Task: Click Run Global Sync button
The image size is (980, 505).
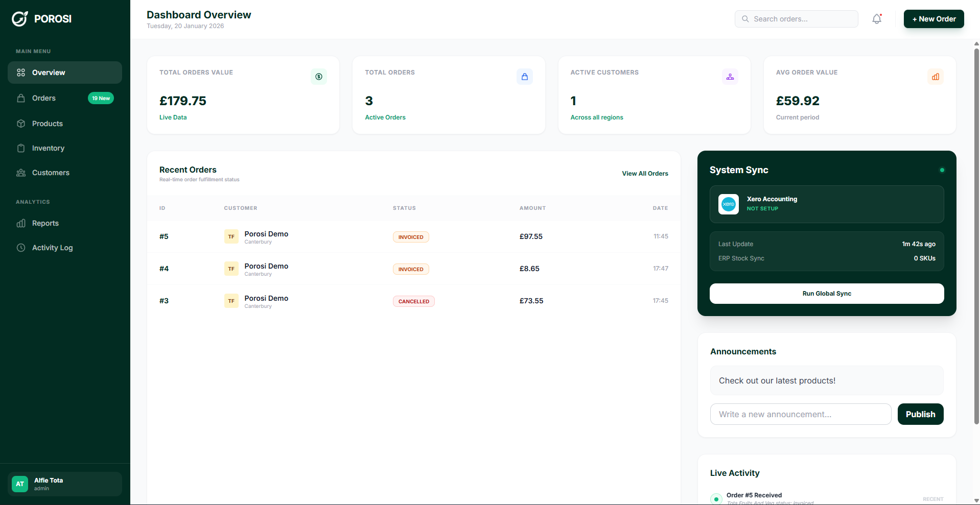Action: (827, 294)
